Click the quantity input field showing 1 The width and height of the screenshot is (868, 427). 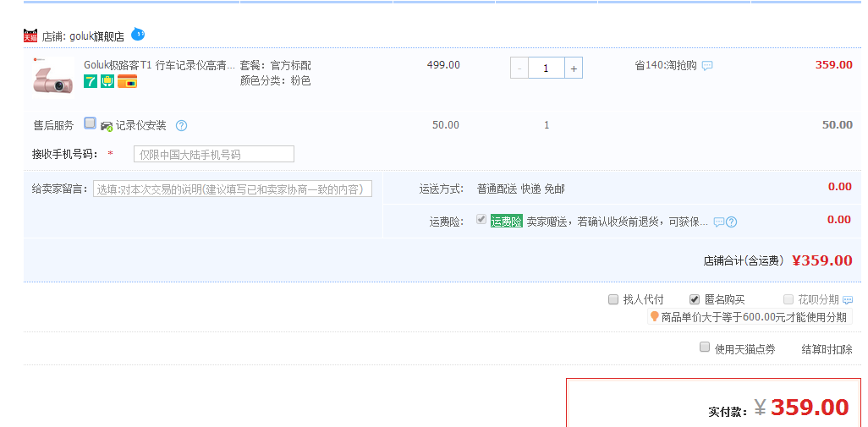pyautogui.click(x=547, y=68)
